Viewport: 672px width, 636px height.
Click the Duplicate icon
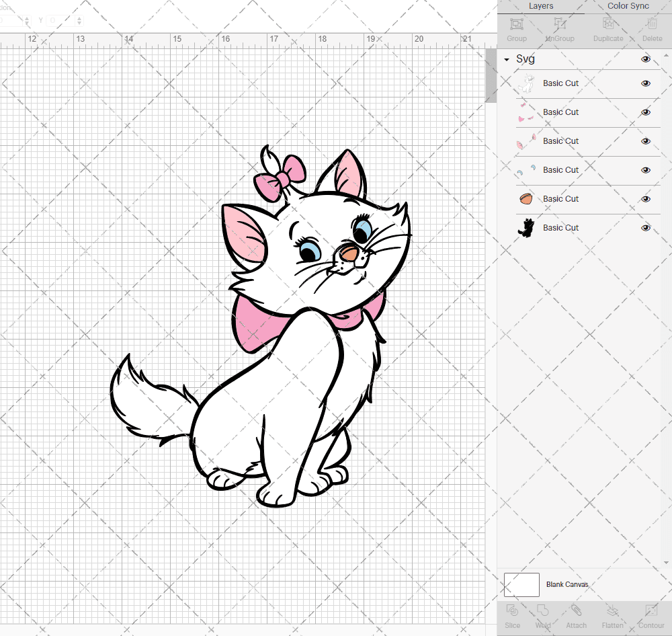pos(608,24)
